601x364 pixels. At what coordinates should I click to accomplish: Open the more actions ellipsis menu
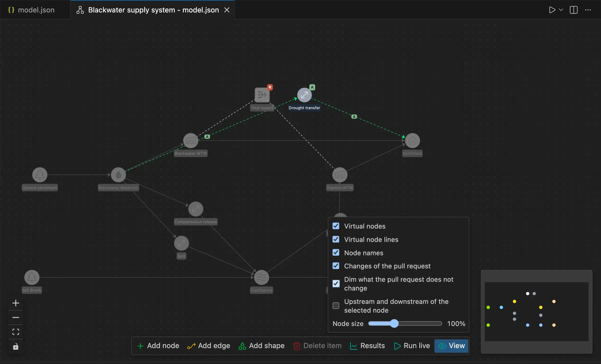coord(588,10)
